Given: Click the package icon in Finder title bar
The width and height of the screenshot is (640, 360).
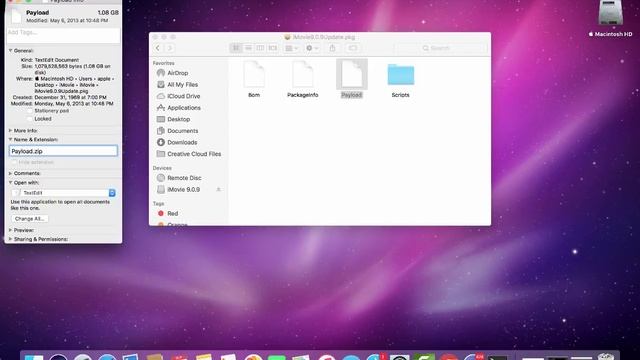Looking at the screenshot, I should pyautogui.click(x=287, y=37).
